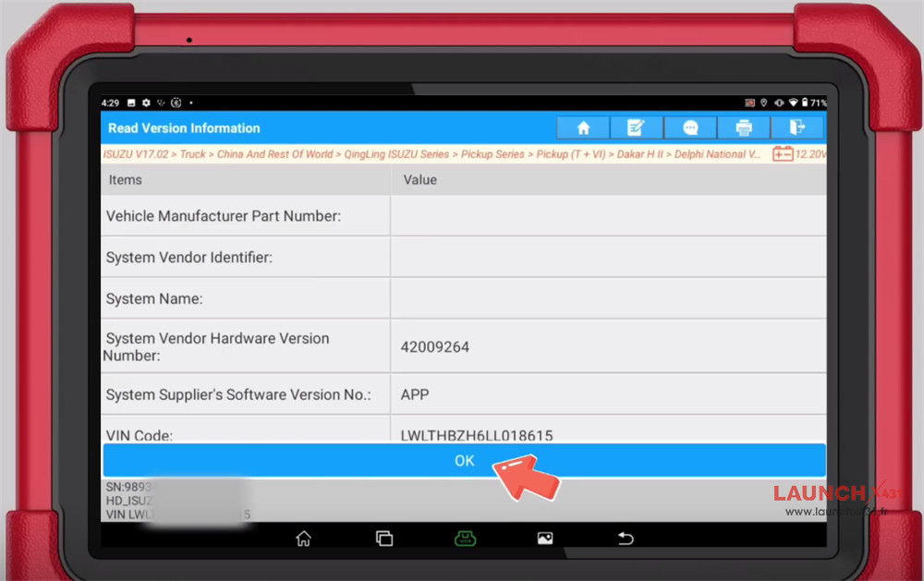This screenshot has width=924, height=581.
Task: Tap the green VCI connector icon
Action: [465, 538]
